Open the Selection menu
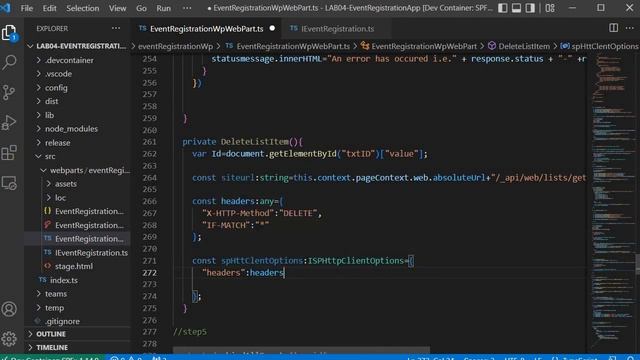Image resolution: width=640 pixels, height=360 pixels. (82, 8)
